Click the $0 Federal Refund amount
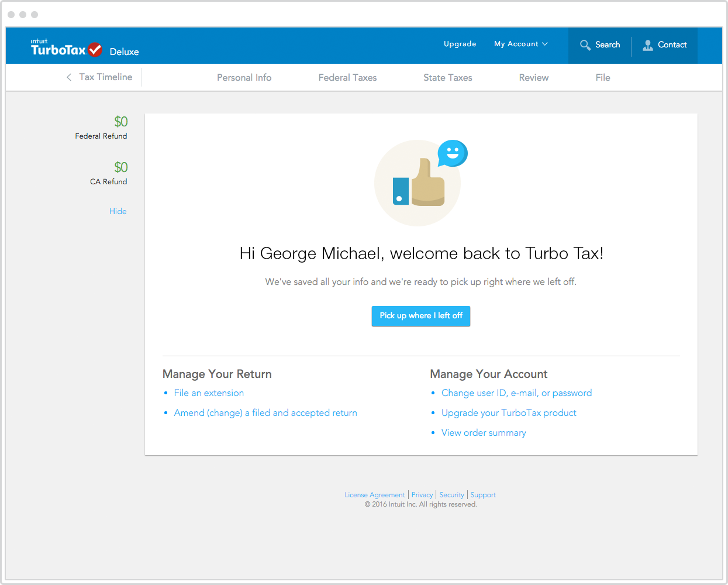This screenshot has width=728, height=585. (x=121, y=122)
